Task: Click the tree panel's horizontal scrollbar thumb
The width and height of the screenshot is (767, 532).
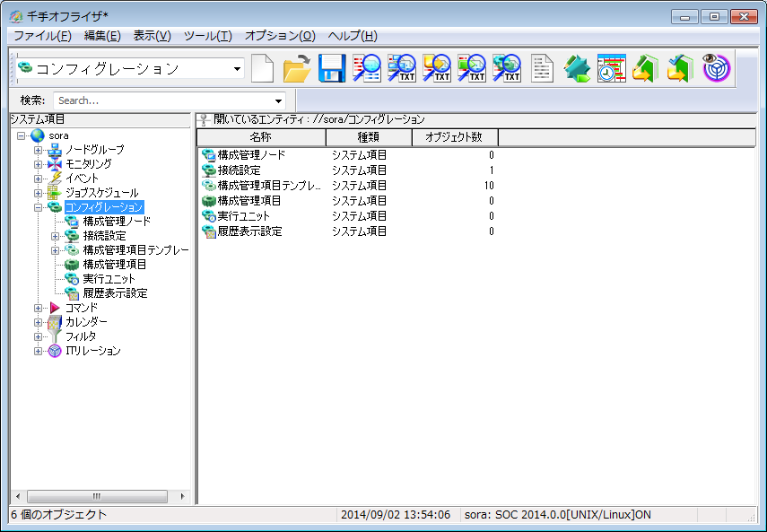Action: [x=97, y=496]
